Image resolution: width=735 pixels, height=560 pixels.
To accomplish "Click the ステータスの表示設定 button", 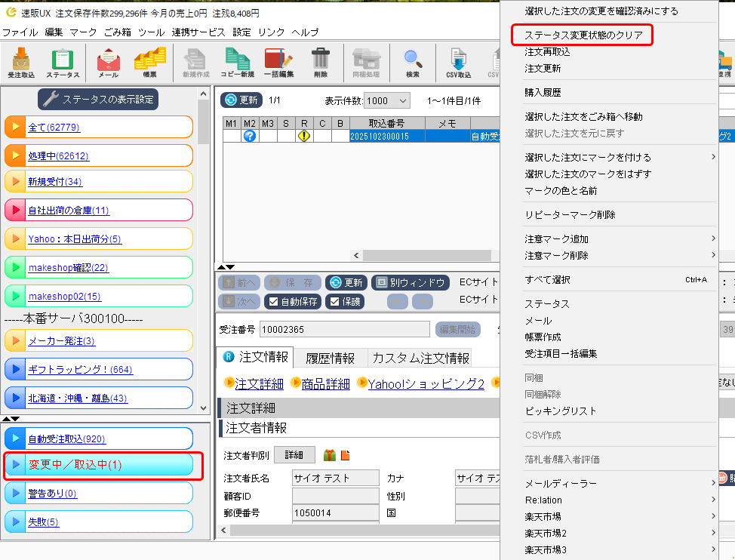I will [98, 99].
